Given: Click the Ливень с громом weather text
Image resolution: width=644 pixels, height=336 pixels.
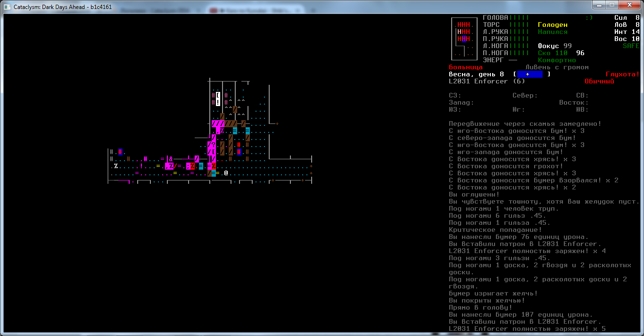Looking at the screenshot, I should (x=557, y=67).
